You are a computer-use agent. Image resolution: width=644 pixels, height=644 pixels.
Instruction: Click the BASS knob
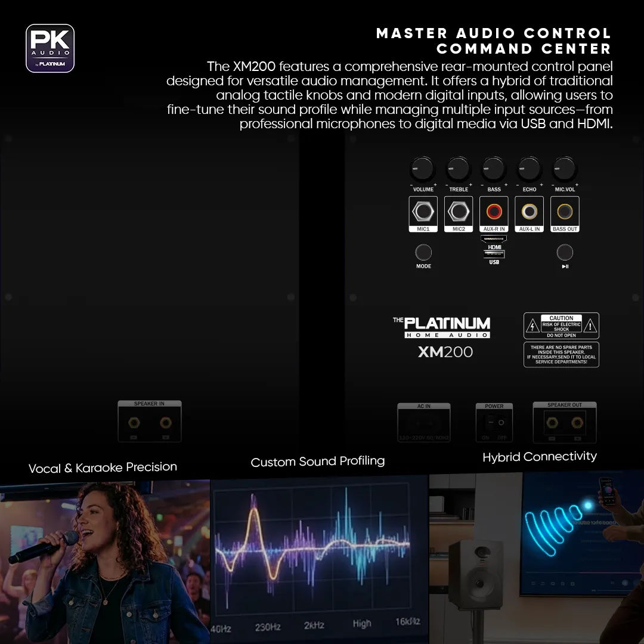coord(494,169)
